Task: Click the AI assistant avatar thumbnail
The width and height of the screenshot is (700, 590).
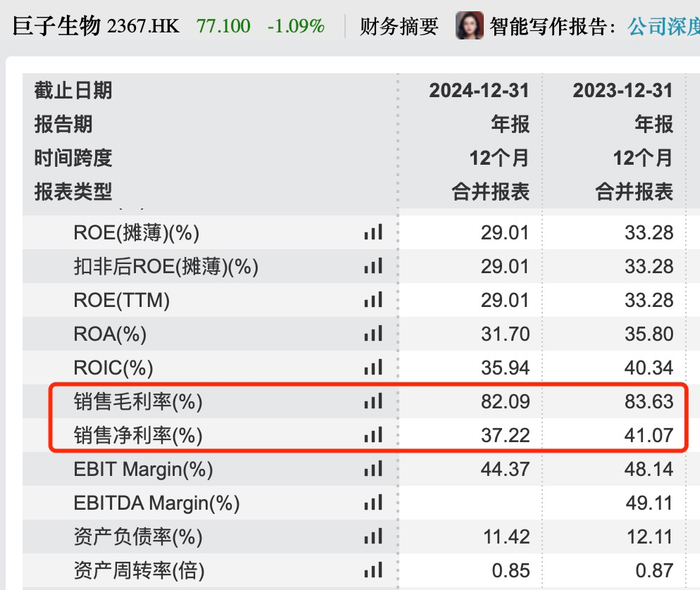Action: pyautogui.click(x=469, y=25)
